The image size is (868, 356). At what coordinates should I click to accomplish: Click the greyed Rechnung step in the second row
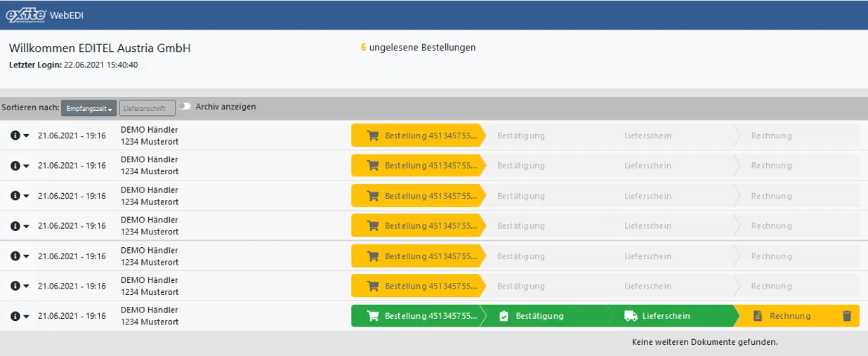pyautogui.click(x=771, y=166)
